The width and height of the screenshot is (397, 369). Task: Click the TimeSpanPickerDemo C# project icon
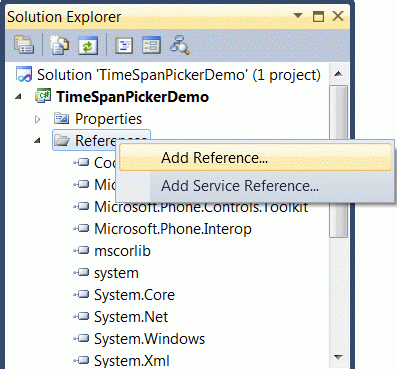click(43, 97)
